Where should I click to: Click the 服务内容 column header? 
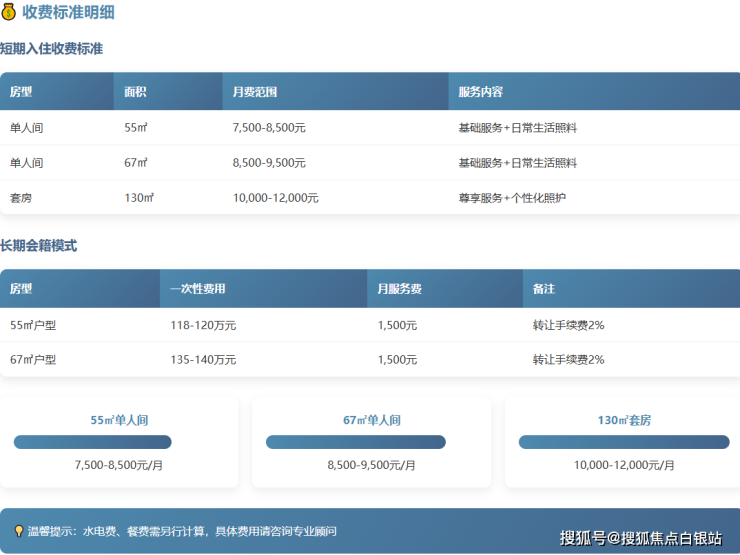(480, 92)
